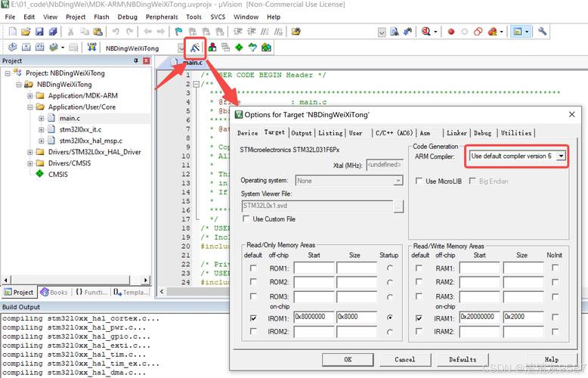Uncheck the IROM1 default checkbox
The width and height of the screenshot is (588, 378).
[x=253, y=318]
